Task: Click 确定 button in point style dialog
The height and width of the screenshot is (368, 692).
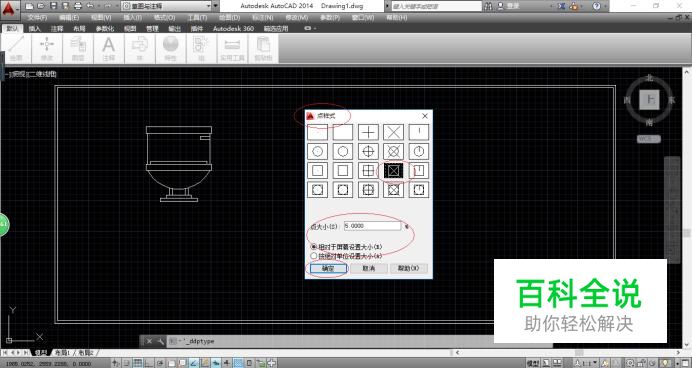Action: 327,268
